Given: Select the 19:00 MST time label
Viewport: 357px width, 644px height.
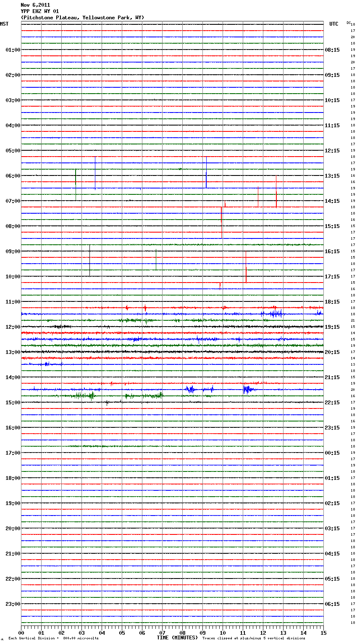Looking at the screenshot, I should 13,503.
